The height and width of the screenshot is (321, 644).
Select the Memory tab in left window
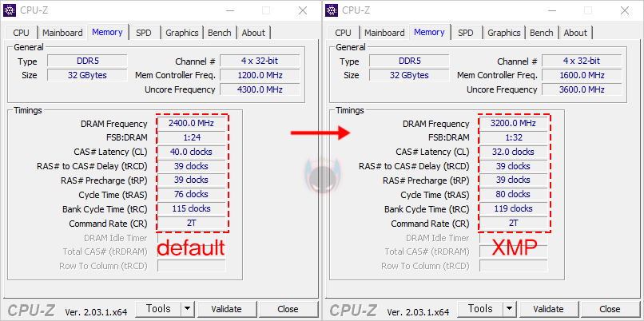click(107, 32)
